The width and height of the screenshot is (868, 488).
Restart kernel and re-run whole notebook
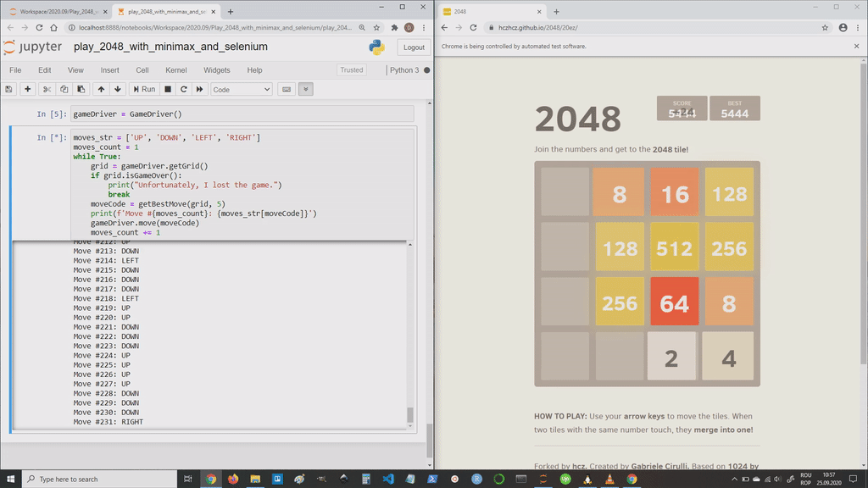199,89
